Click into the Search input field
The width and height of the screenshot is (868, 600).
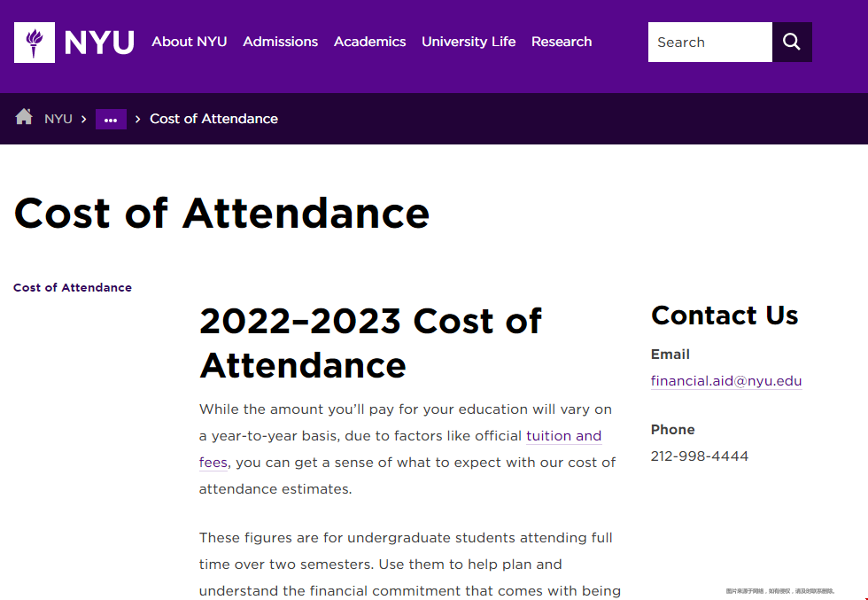point(710,43)
